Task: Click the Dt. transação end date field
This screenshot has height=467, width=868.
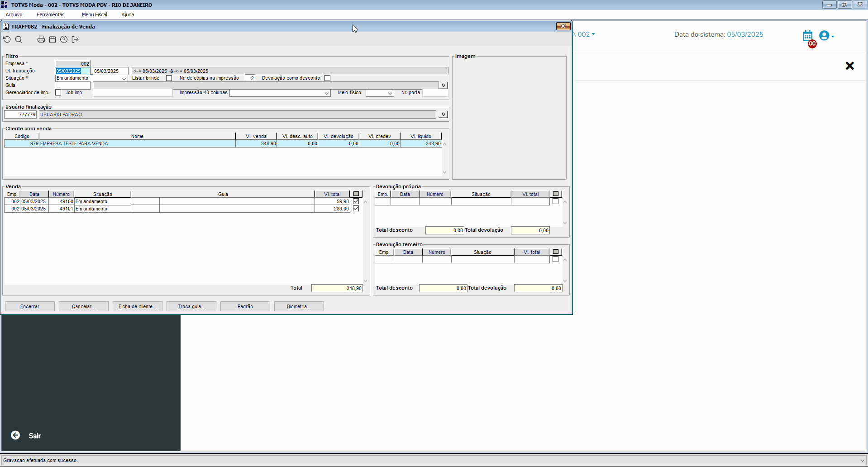Action: point(110,71)
